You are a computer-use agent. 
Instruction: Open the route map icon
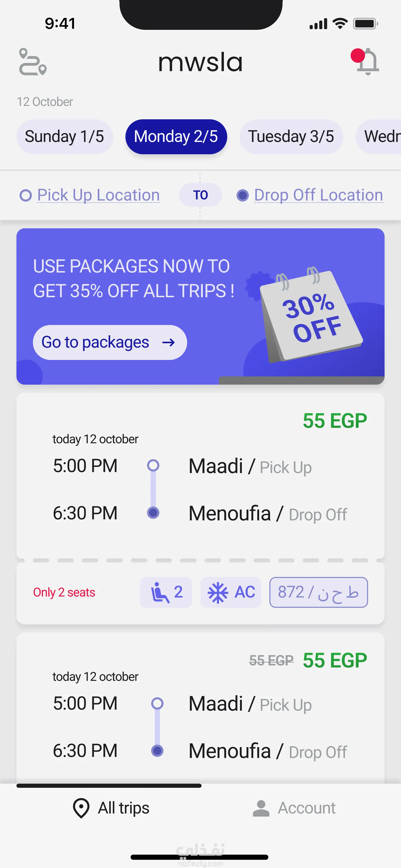click(x=33, y=62)
